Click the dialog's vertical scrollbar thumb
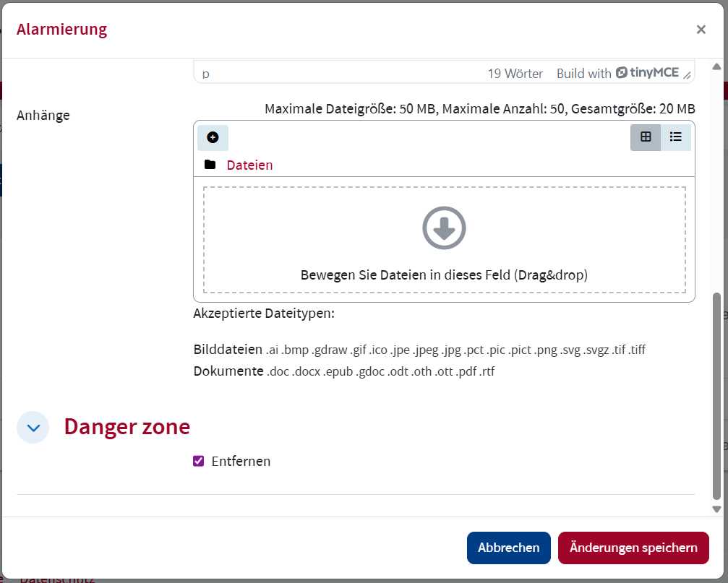This screenshot has width=728, height=583. (716, 396)
